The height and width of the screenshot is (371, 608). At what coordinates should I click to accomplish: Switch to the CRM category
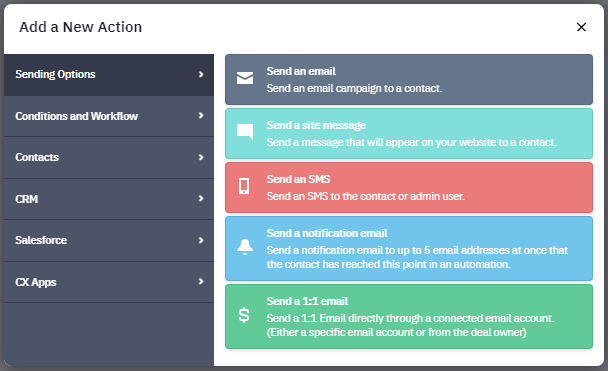click(109, 199)
